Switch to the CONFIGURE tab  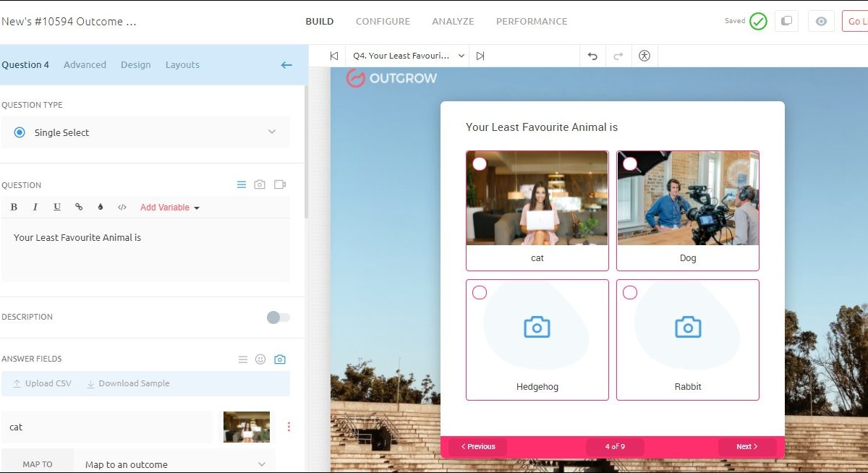coord(383,22)
